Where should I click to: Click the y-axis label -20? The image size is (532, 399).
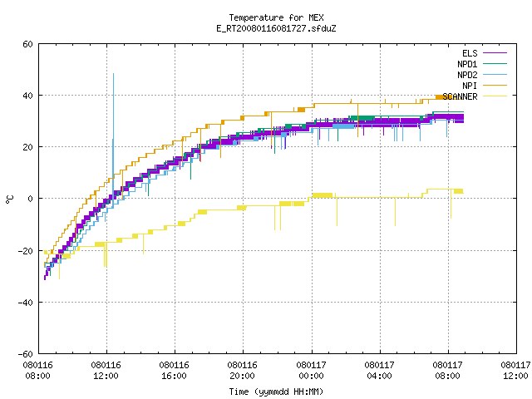pos(26,251)
